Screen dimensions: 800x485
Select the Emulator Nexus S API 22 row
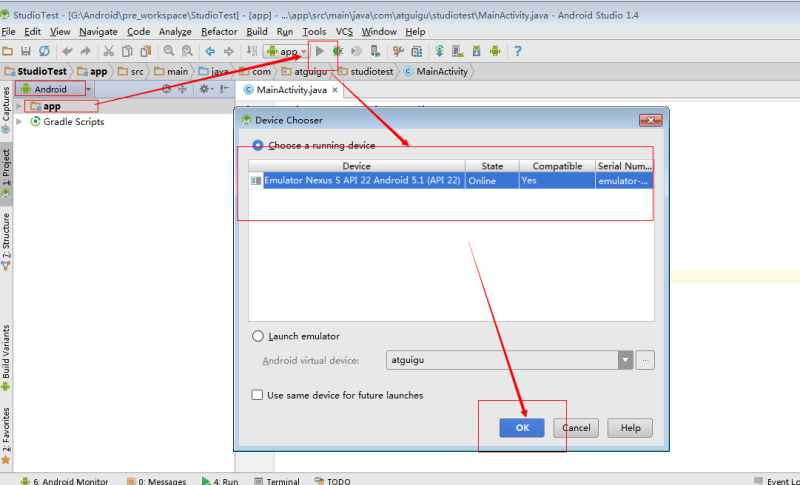(x=451, y=181)
